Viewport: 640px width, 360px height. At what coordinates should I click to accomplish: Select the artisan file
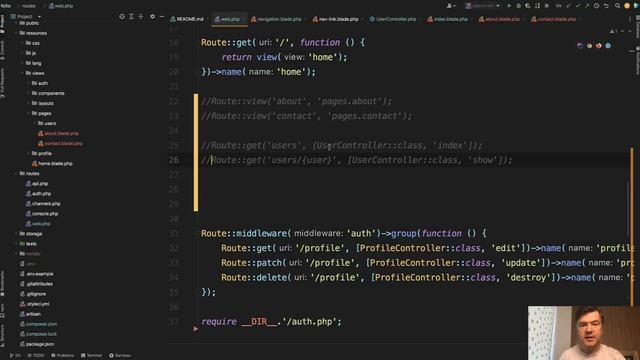point(30,314)
